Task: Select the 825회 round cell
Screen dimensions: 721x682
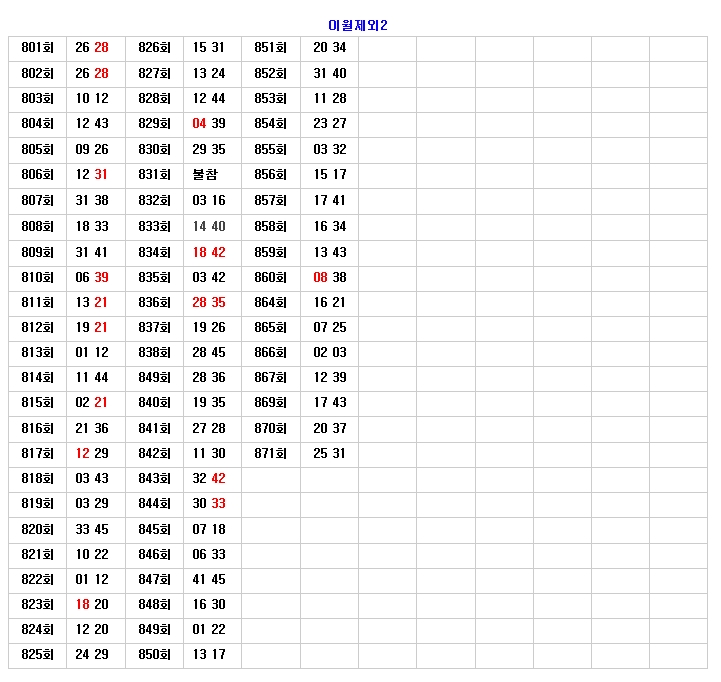Action: 37,655
